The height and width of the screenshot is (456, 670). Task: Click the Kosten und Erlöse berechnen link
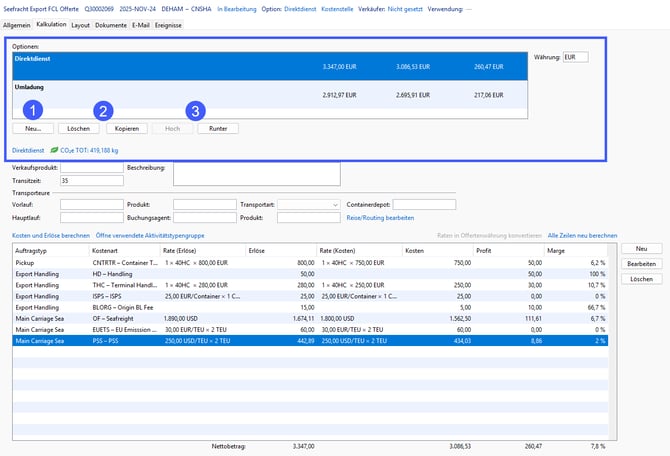coord(50,235)
